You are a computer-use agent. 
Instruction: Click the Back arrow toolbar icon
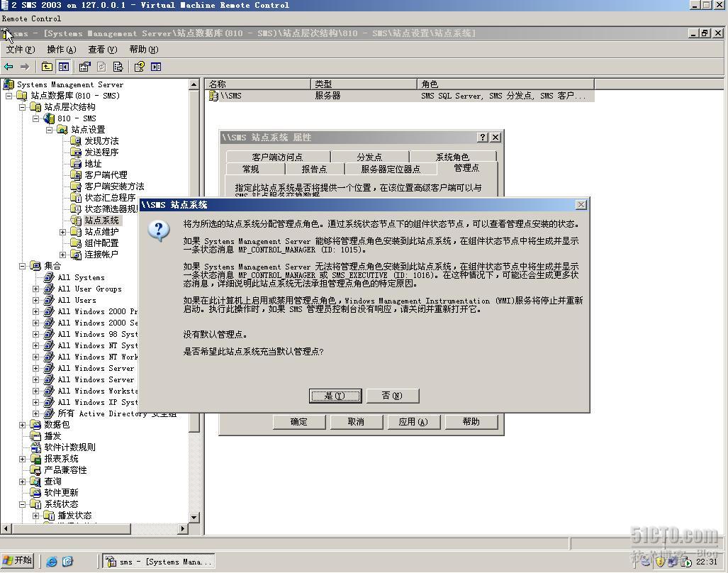tap(9, 67)
